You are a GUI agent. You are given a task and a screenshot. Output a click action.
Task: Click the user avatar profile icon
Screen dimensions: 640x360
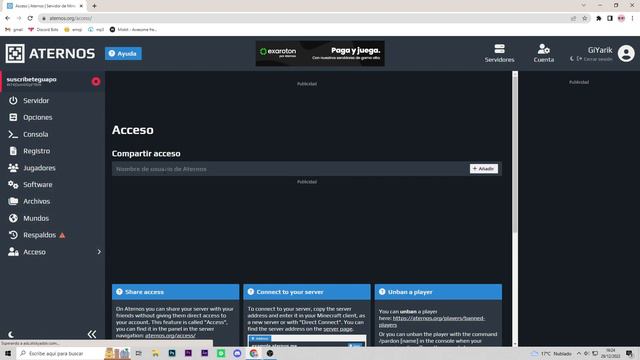tap(626, 53)
